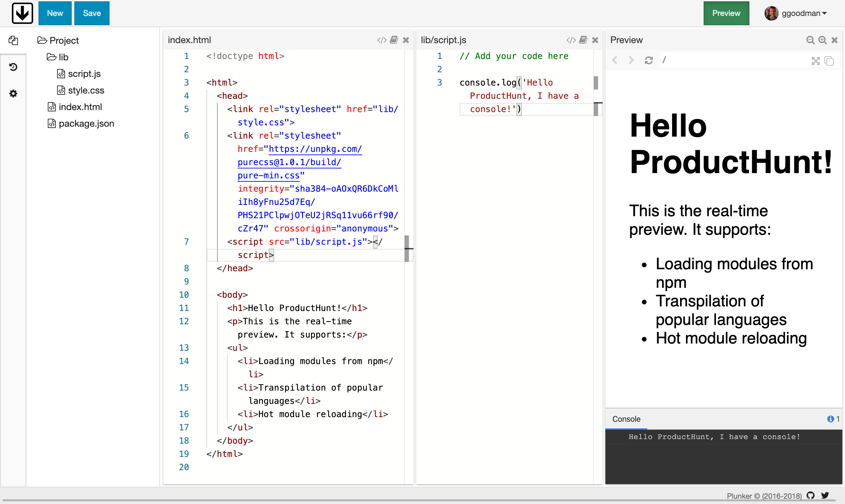Open the GitHub link in footer
The height and width of the screenshot is (504, 845).
click(x=811, y=495)
